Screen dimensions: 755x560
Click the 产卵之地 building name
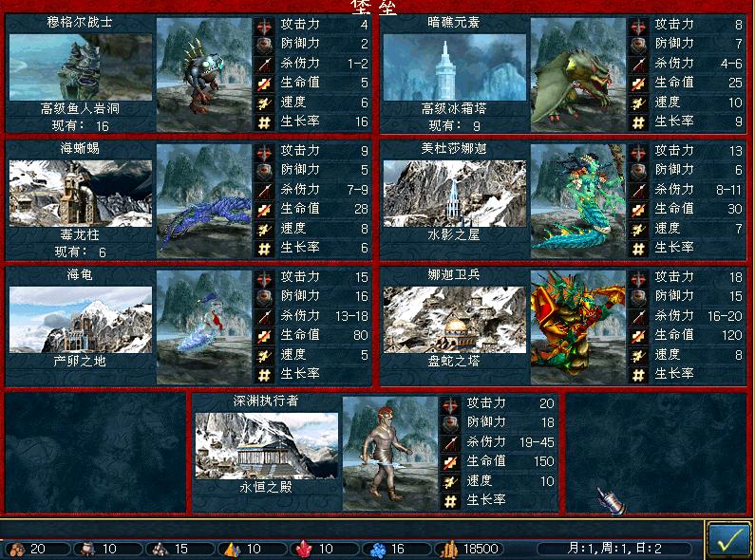click(81, 361)
